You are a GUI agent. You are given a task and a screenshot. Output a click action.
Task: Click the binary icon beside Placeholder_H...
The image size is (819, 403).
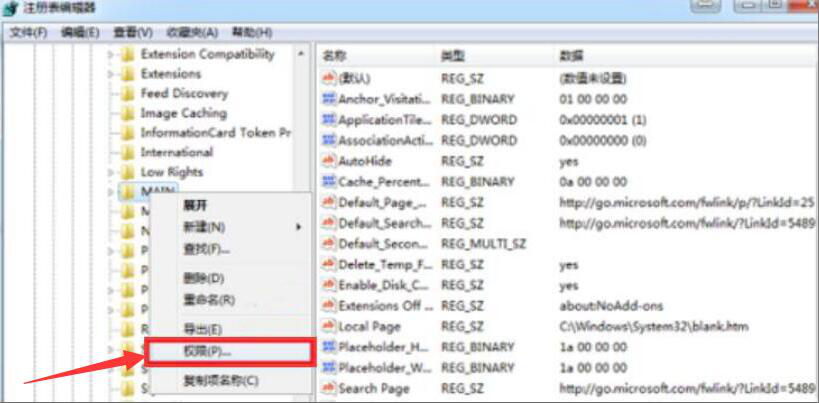pyautogui.click(x=329, y=347)
